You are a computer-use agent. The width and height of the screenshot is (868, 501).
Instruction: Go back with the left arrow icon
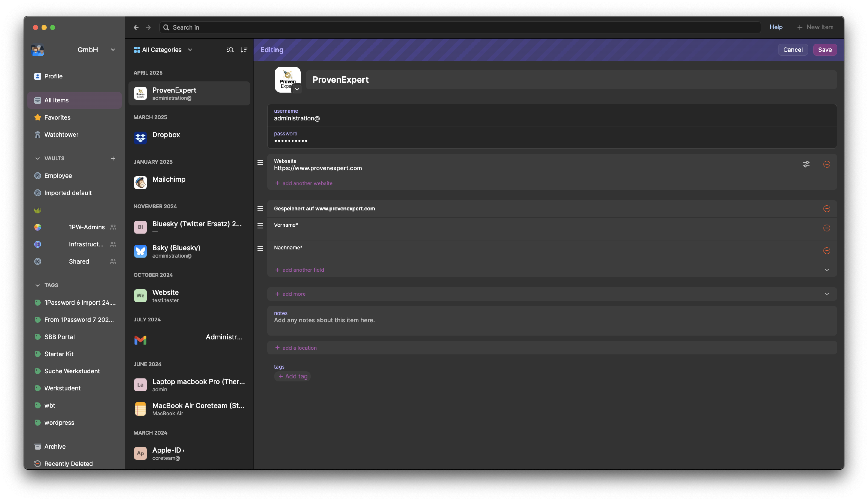(136, 27)
